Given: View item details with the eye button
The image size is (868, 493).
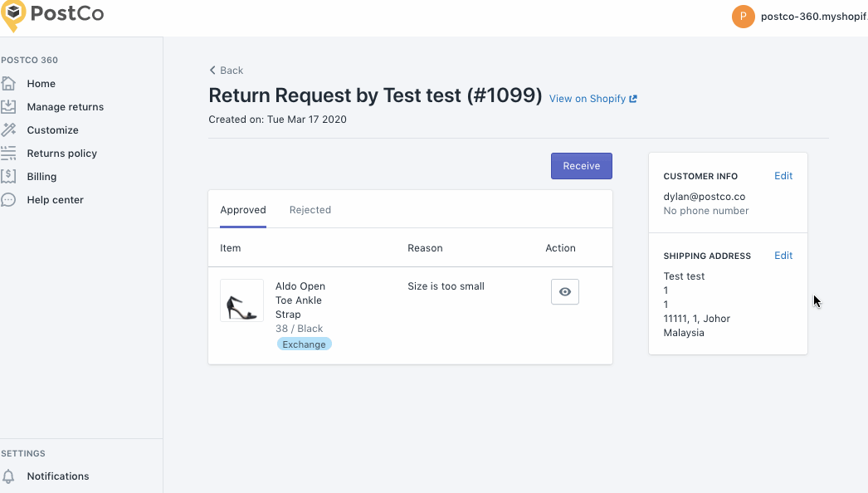Looking at the screenshot, I should (564, 292).
